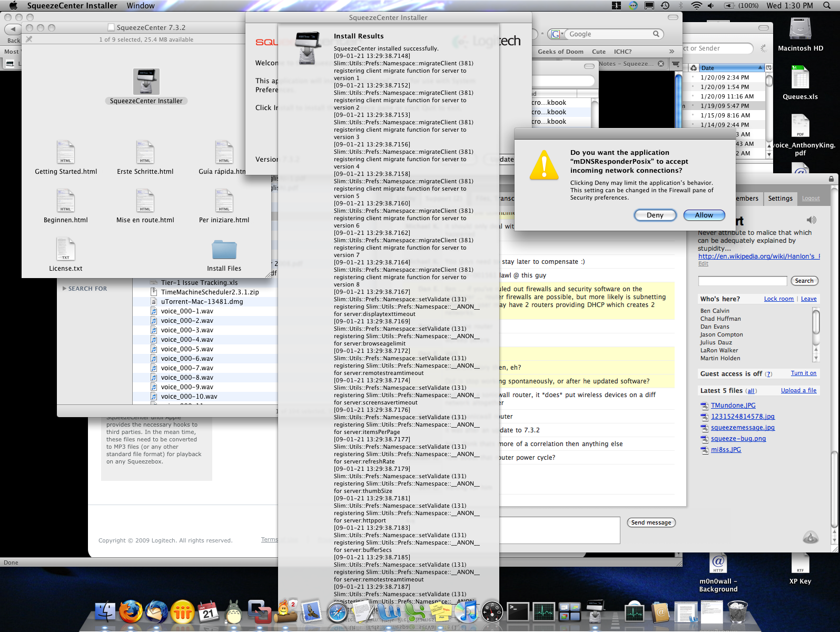Turn on guest access
The height and width of the screenshot is (632, 840).
tap(803, 373)
